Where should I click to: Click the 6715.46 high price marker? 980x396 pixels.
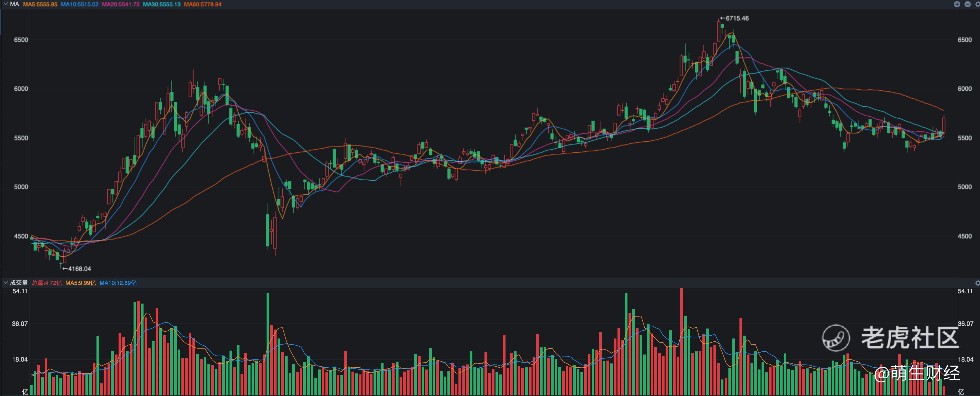737,18
